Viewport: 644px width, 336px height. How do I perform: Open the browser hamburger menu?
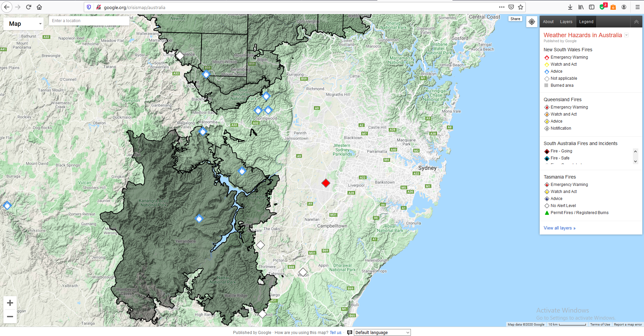[x=637, y=7]
